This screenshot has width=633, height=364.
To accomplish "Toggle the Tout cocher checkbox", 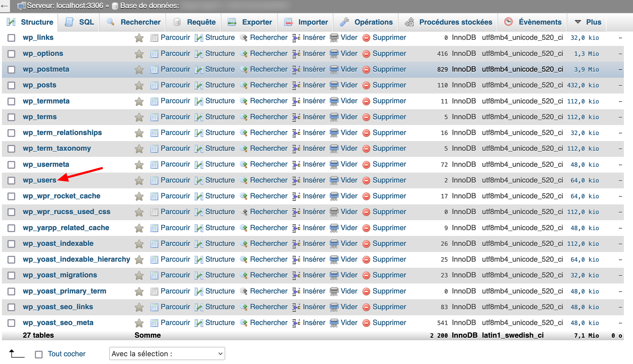I will click(39, 354).
